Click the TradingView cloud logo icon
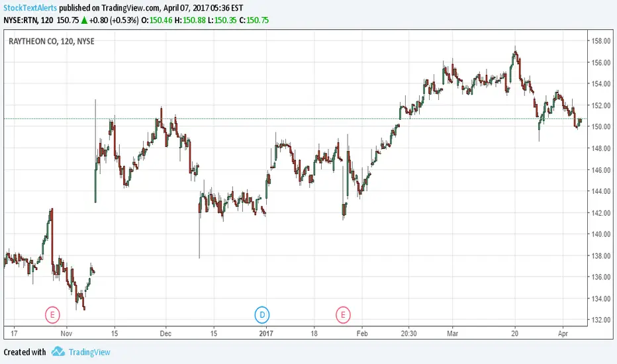This screenshot has height=364, width=617. (58, 351)
